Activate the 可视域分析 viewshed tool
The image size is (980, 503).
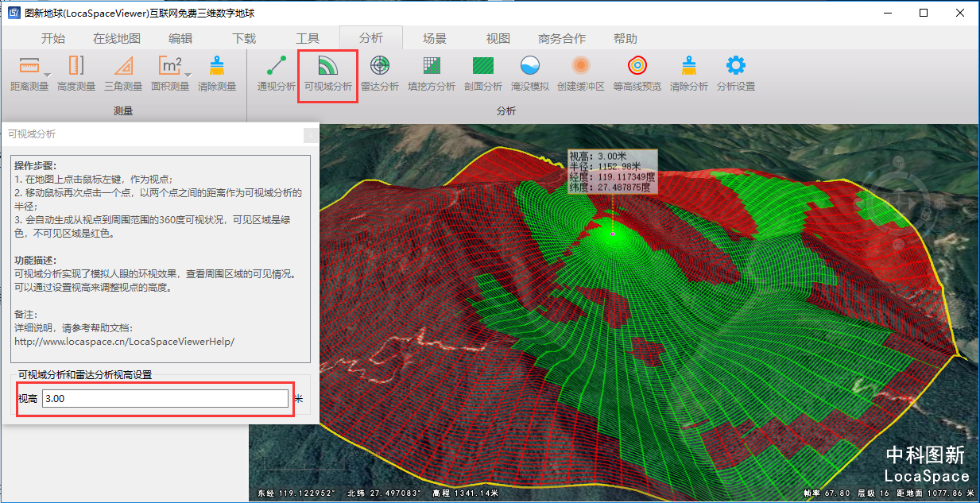(x=328, y=73)
